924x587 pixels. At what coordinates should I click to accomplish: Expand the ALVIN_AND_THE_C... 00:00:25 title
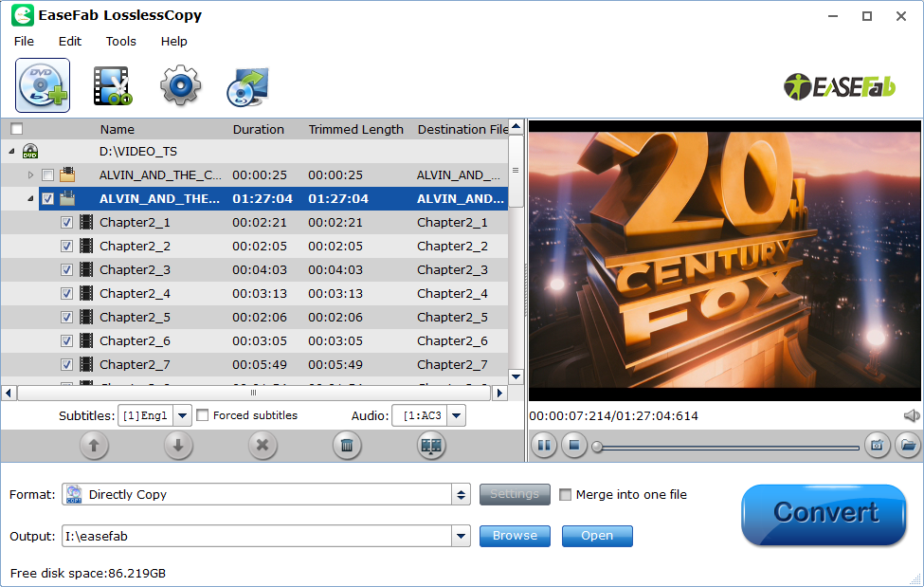tap(30, 175)
